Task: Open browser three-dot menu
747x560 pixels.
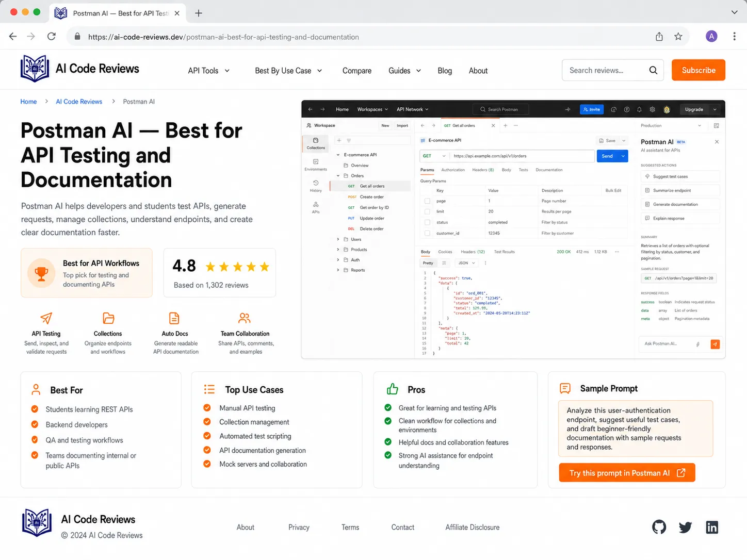Action: (x=734, y=36)
